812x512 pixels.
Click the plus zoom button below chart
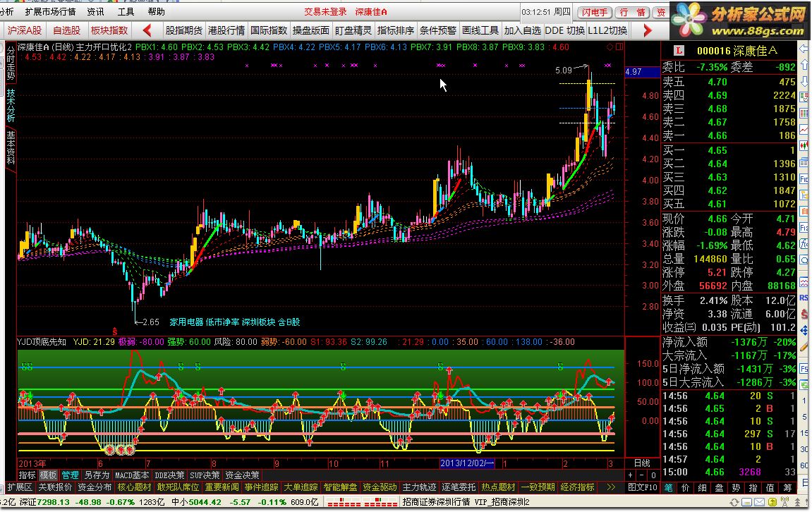(630, 475)
